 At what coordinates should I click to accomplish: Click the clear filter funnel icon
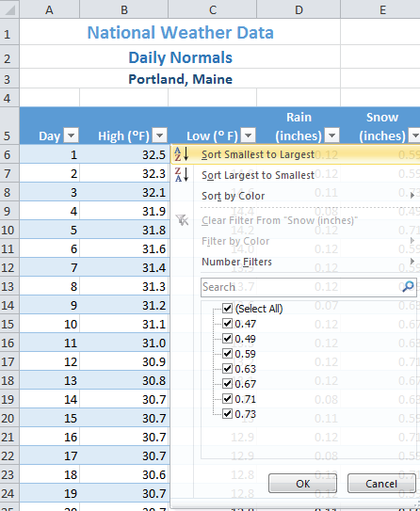point(182,220)
